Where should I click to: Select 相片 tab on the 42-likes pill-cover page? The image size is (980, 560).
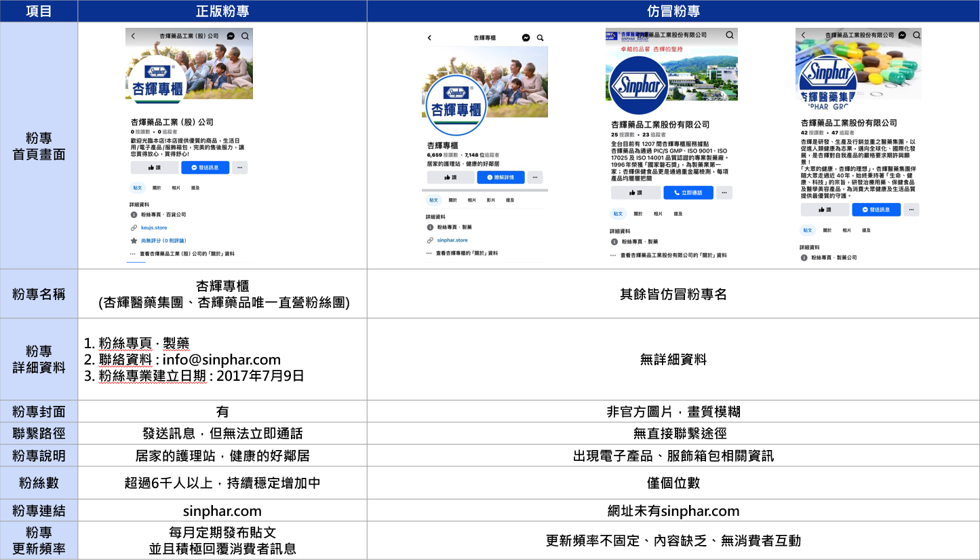[846, 230]
